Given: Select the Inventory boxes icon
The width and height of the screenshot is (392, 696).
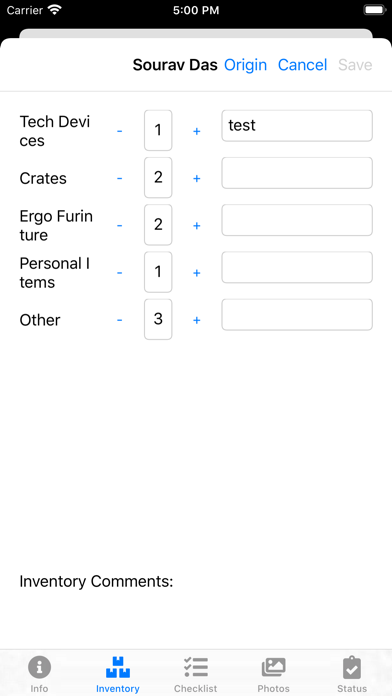Looking at the screenshot, I should pyautogui.click(x=118, y=667).
